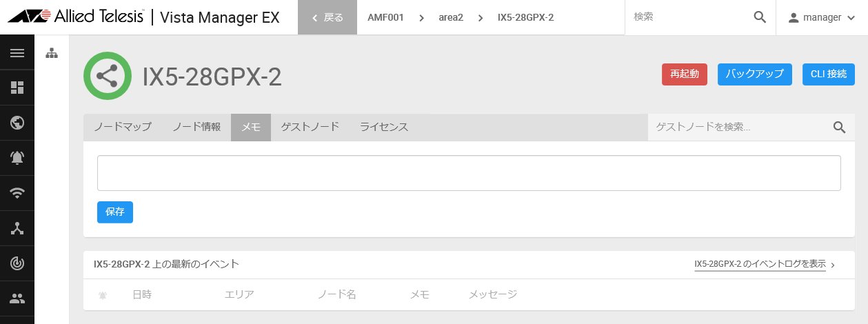Open the wireless Wi-Fi icon in sidebar

[17, 193]
